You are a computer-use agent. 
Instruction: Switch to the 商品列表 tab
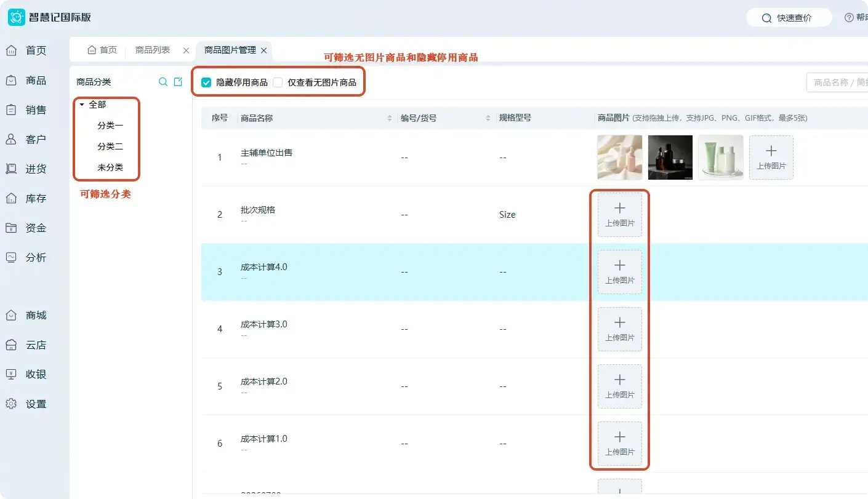(153, 50)
